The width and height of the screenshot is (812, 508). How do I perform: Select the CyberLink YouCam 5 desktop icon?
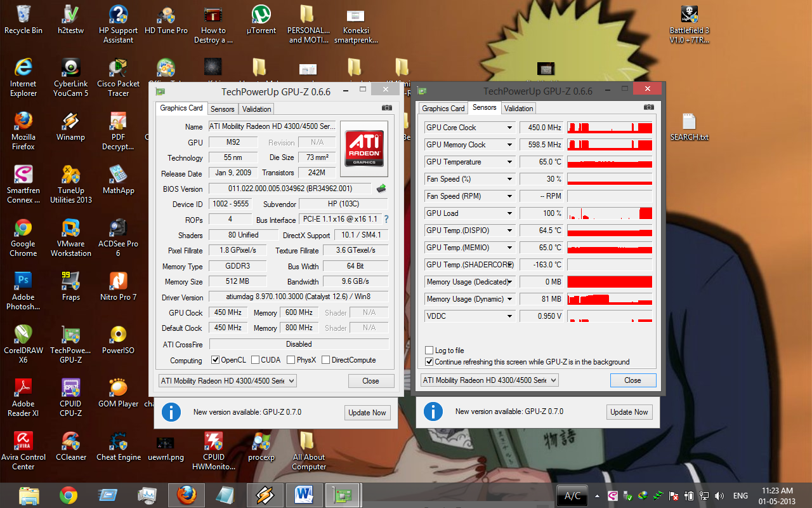pyautogui.click(x=71, y=78)
